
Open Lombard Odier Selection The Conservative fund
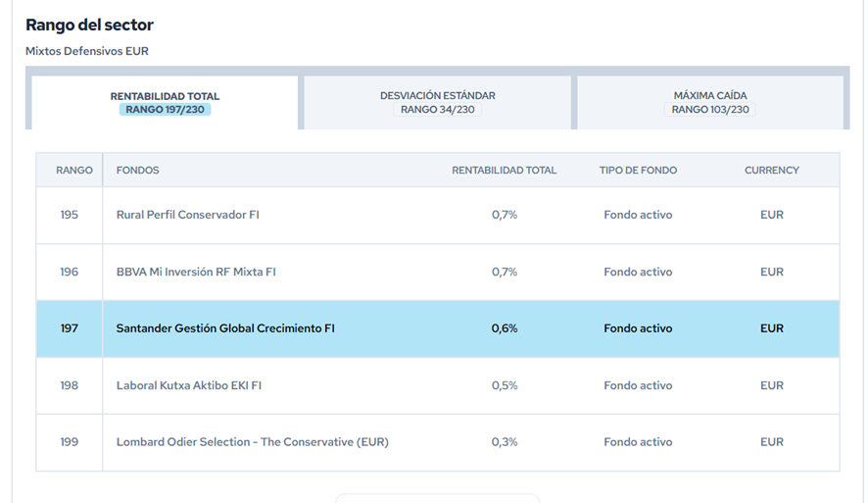253,442
